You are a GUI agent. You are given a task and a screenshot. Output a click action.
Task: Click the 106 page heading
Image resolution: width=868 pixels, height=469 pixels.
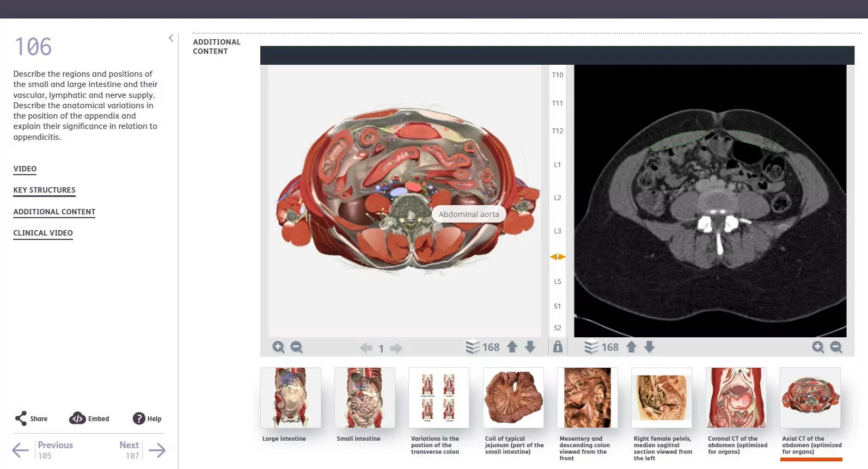tap(33, 47)
